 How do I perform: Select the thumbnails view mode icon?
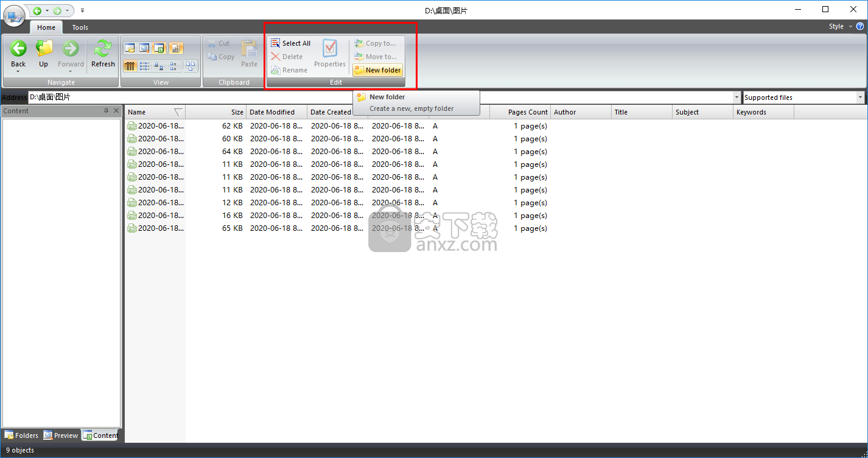click(191, 66)
